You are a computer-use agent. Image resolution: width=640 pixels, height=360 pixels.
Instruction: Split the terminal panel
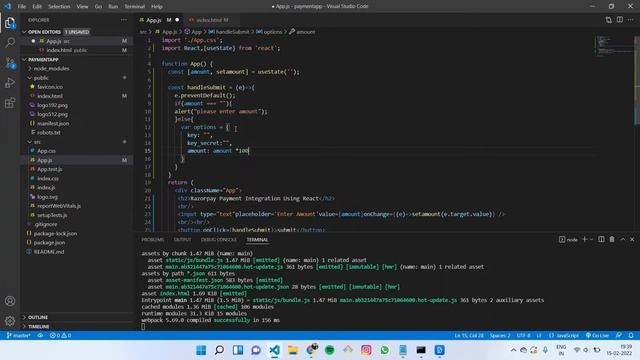[x=601, y=239]
